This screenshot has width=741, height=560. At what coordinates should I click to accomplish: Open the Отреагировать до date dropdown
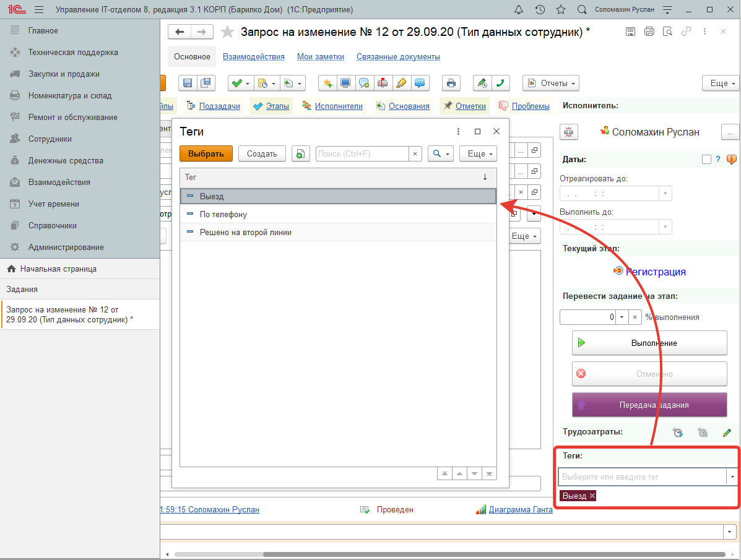click(x=665, y=194)
